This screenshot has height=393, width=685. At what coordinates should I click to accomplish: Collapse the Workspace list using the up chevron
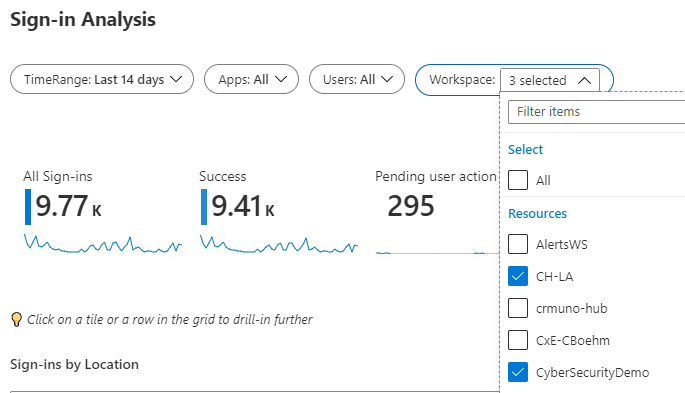click(x=585, y=80)
